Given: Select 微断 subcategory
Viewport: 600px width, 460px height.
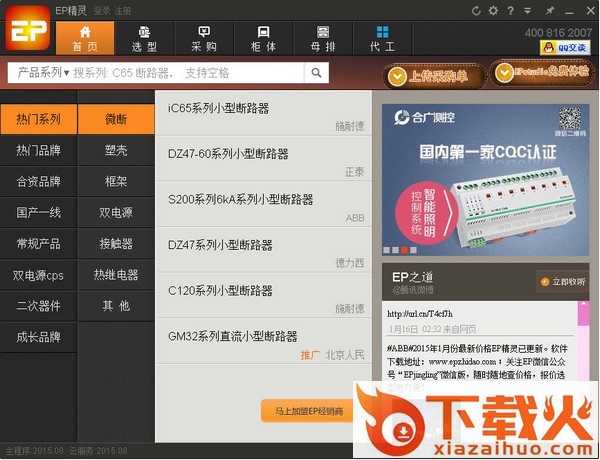Looking at the screenshot, I should pyautogui.click(x=116, y=119).
